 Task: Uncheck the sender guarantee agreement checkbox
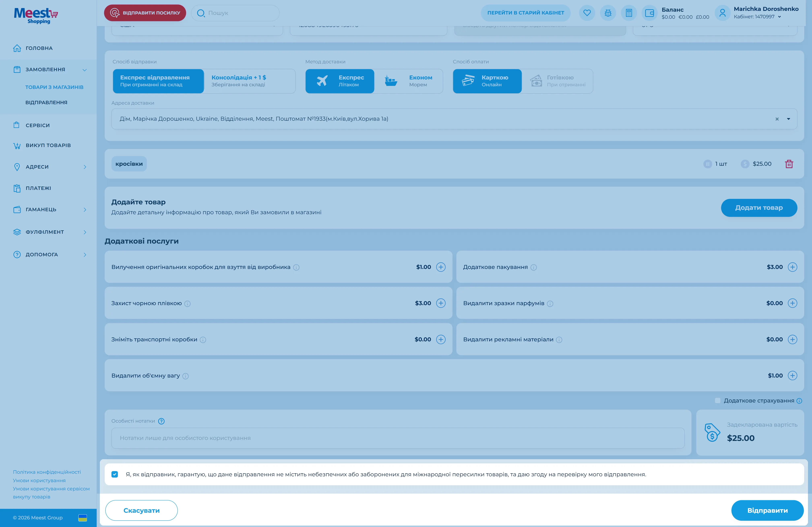pos(115,474)
